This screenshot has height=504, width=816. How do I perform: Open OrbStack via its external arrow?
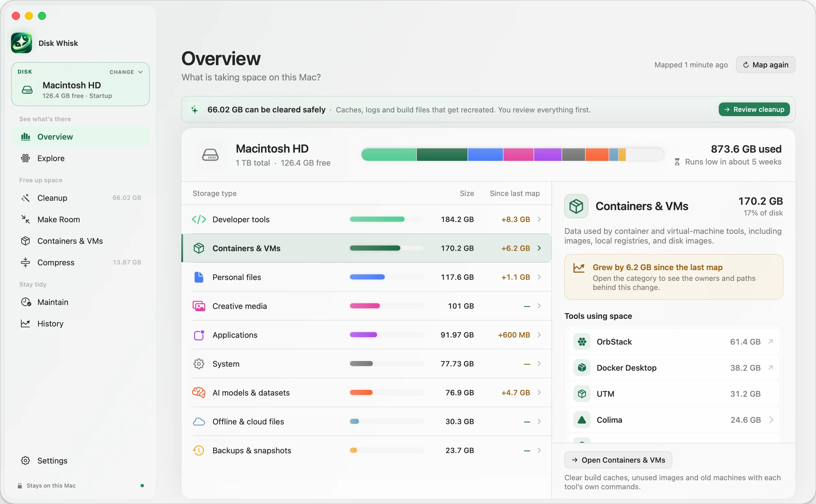click(771, 342)
